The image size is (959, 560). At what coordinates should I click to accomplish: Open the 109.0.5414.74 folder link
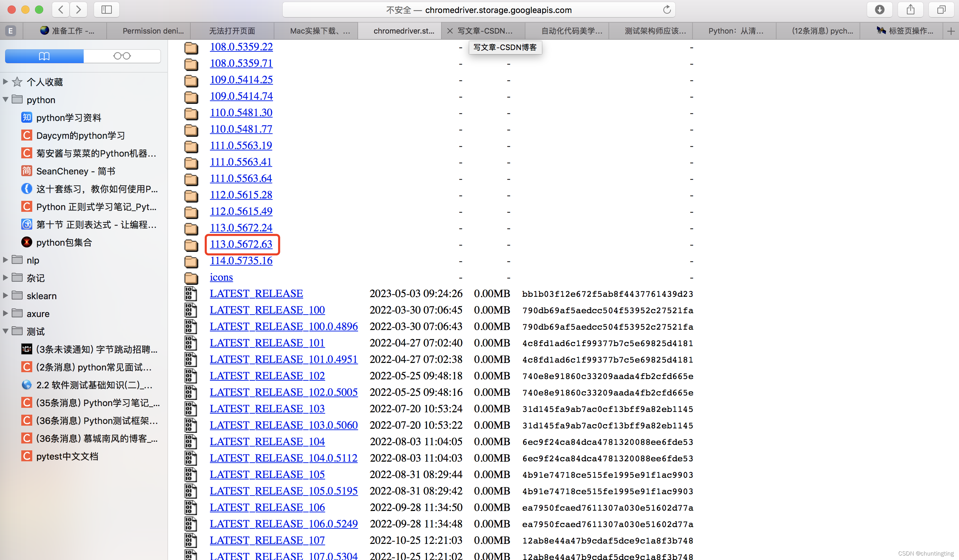point(241,96)
